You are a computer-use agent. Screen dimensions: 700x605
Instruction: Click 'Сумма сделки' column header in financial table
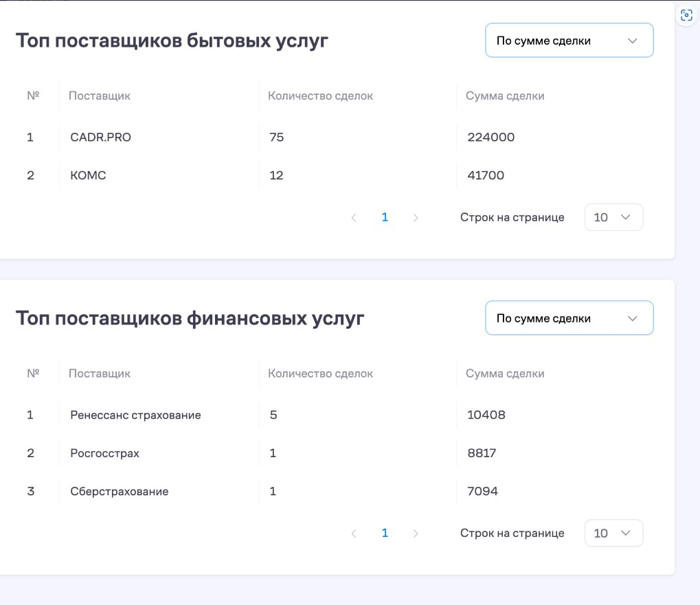[505, 373]
